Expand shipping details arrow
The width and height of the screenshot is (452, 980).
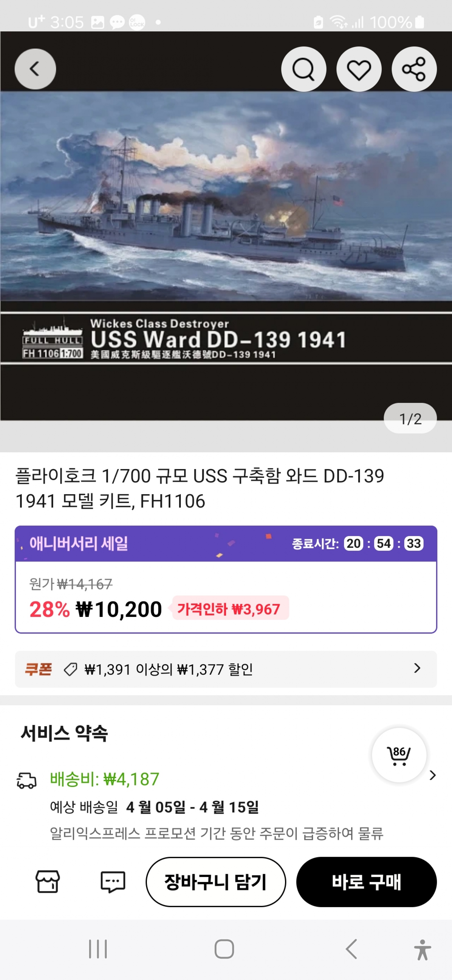tap(432, 775)
